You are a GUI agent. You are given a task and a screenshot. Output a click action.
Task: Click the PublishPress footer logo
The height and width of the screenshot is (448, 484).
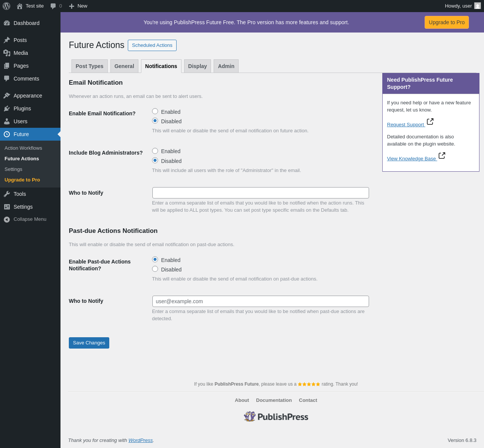(276, 417)
